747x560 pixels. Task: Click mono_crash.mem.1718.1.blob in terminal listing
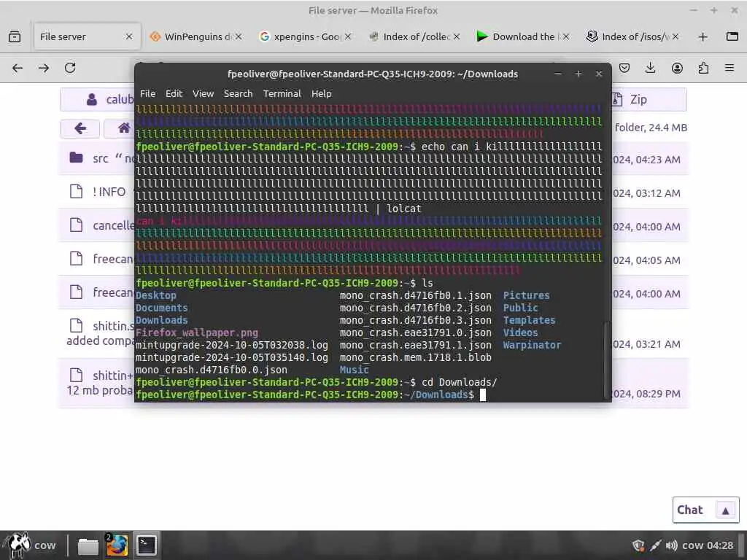415,357
